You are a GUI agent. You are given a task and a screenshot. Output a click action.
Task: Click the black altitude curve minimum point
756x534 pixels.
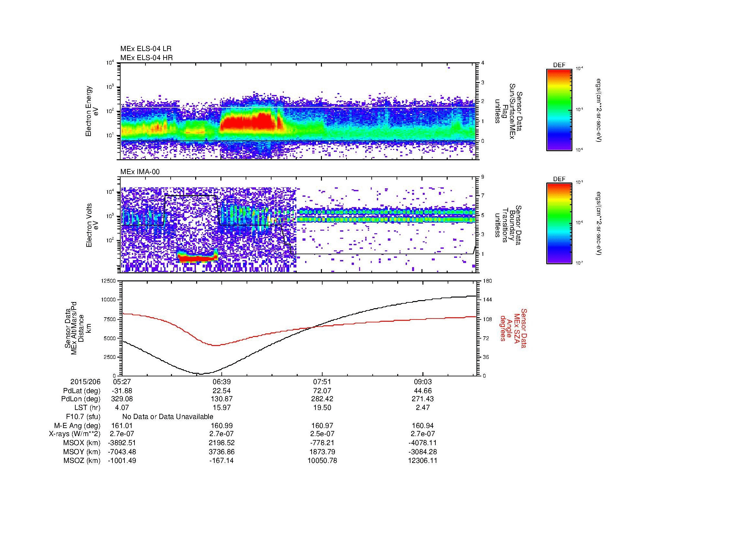point(201,374)
